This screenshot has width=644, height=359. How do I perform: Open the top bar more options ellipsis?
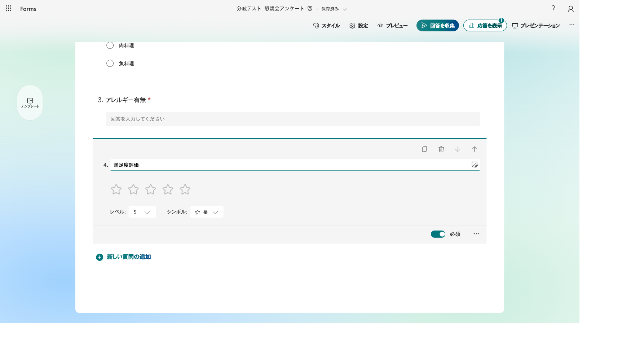click(x=572, y=25)
